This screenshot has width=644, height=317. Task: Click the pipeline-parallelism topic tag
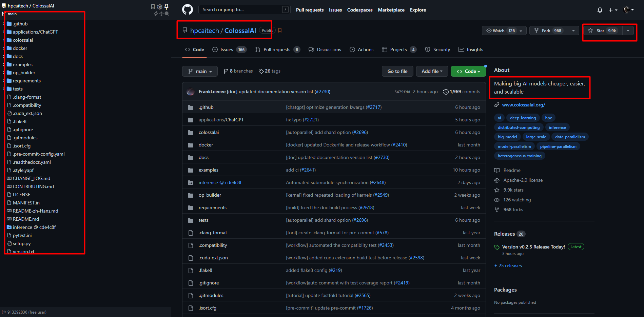(558, 146)
